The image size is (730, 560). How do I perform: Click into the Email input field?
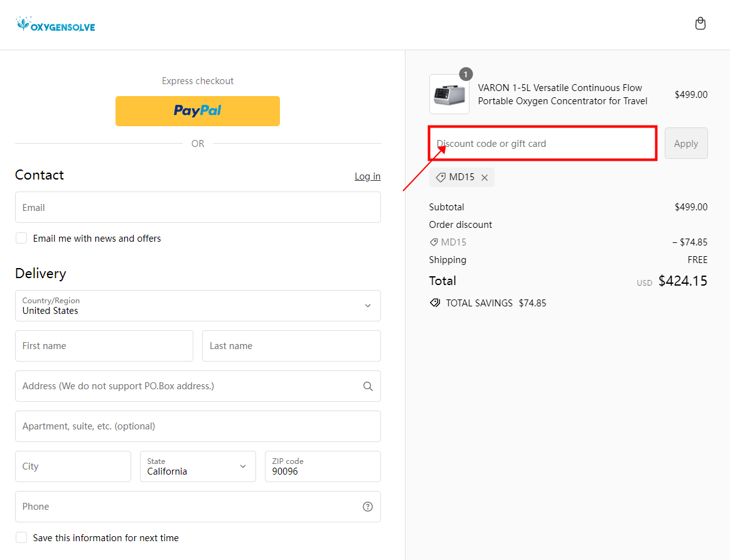click(x=198, y=208)
